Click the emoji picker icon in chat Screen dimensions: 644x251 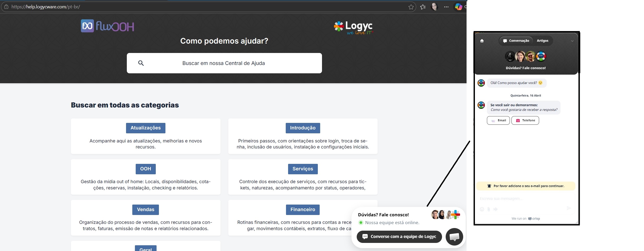coord(482,209)
